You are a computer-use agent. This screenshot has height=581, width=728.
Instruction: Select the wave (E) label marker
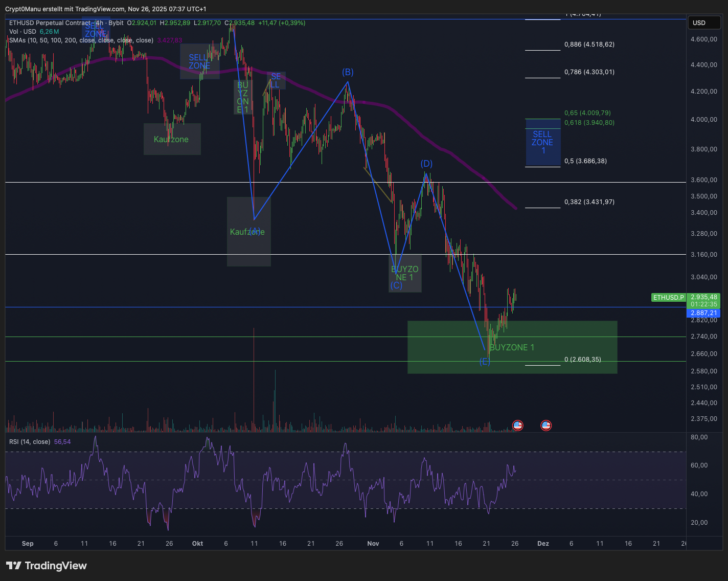tap(485, 362)
